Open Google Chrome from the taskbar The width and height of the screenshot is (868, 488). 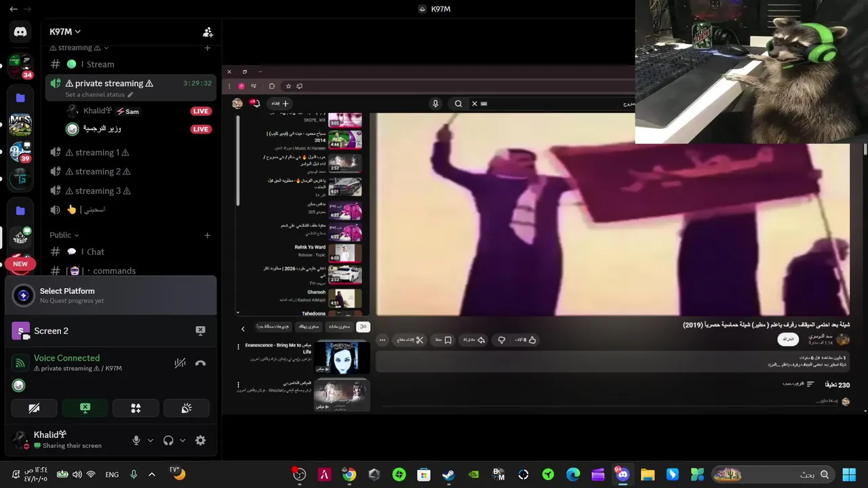click(x=349, y=474)
